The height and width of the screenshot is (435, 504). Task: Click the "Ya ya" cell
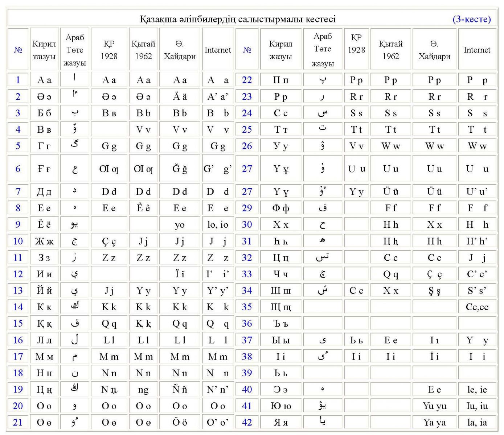[x=434, y=422]
